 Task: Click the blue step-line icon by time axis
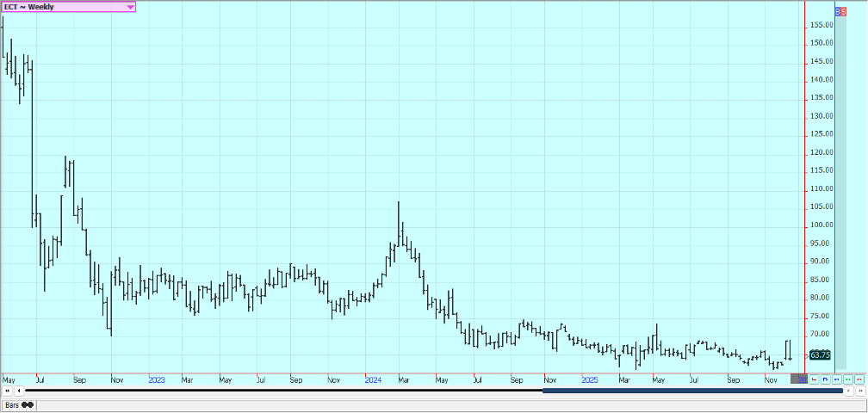coord(825,379)
